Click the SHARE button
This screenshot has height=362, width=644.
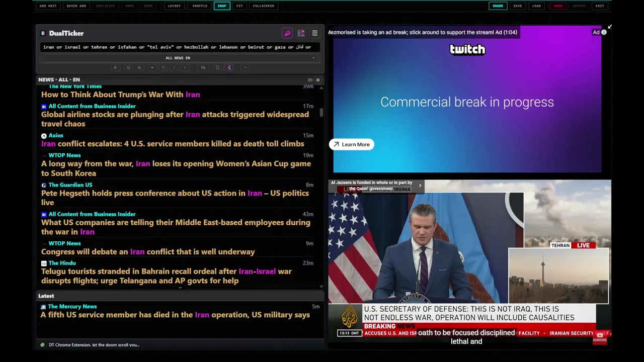point(498,6)
